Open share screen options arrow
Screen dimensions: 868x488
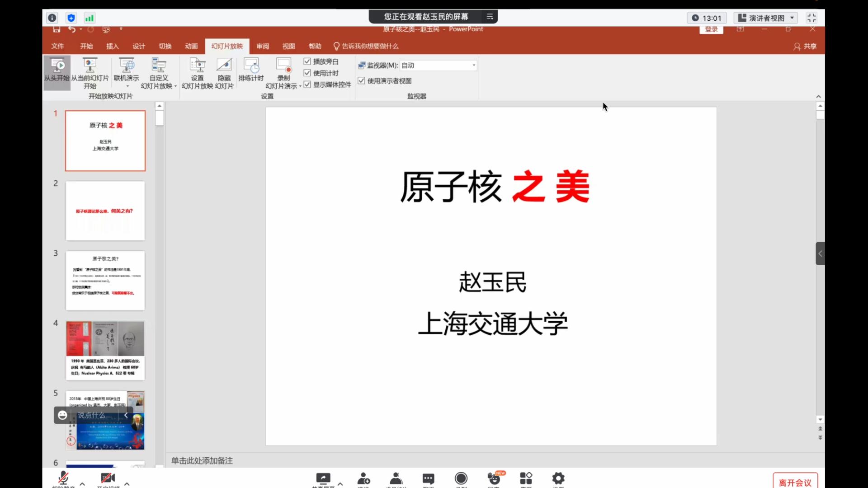[x=340, y=483]
